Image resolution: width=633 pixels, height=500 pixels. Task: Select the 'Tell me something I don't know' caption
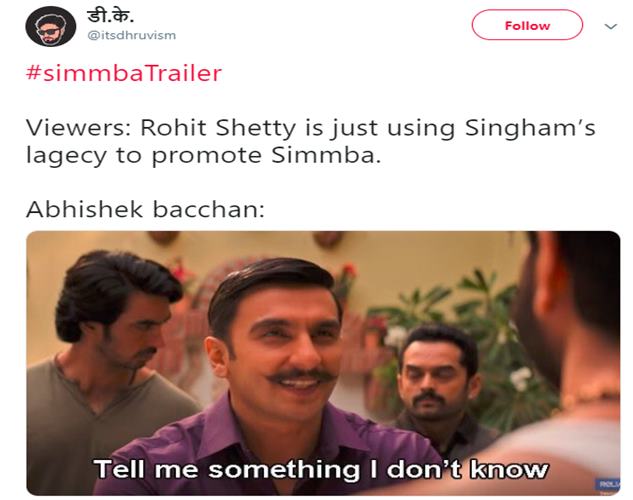(x=321, y=470)
